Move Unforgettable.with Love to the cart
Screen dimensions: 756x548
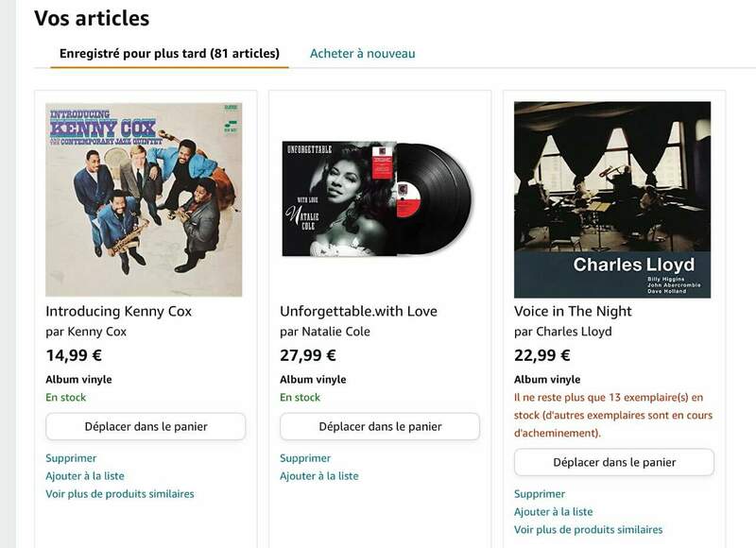click(x=380, y=426)
